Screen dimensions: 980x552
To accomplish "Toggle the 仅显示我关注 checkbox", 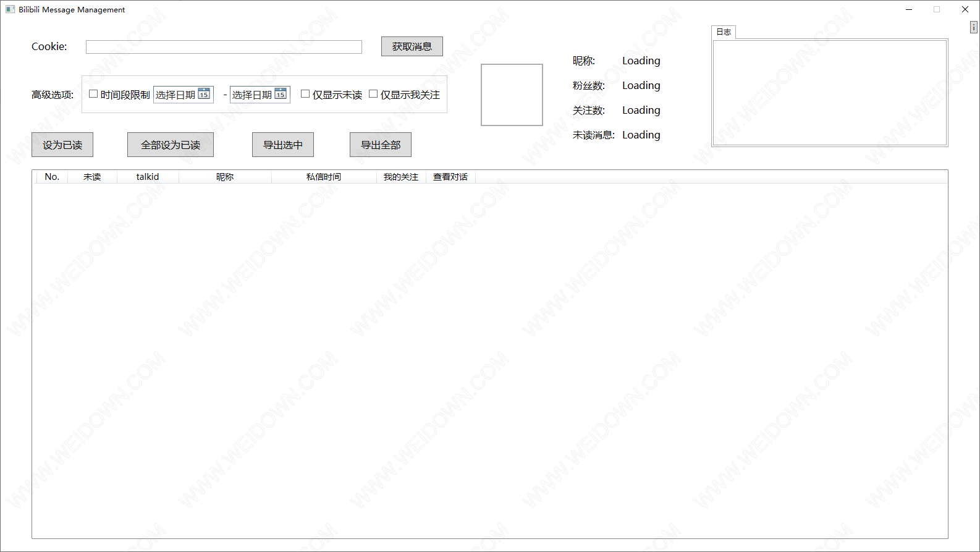I will tap(373, 94).
